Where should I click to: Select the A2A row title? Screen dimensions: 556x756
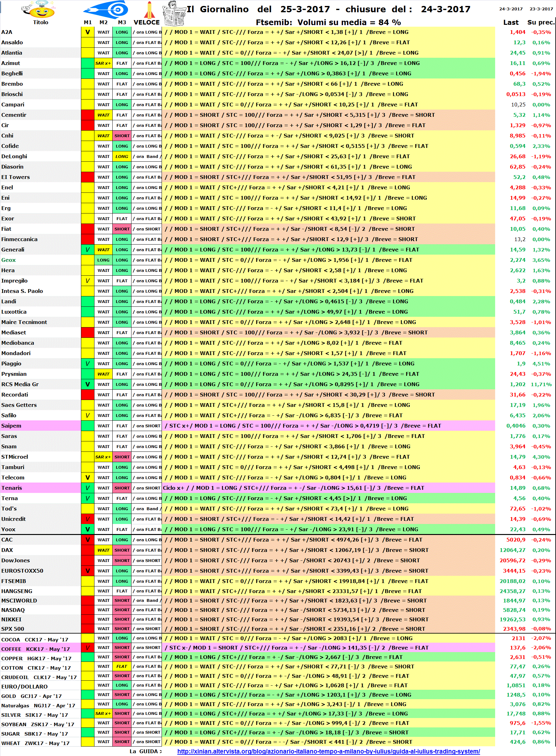click(7, 32)
